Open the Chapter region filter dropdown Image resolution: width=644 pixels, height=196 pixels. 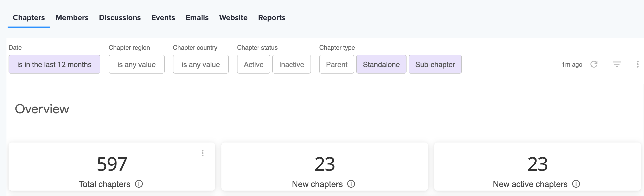coord(136,64)
